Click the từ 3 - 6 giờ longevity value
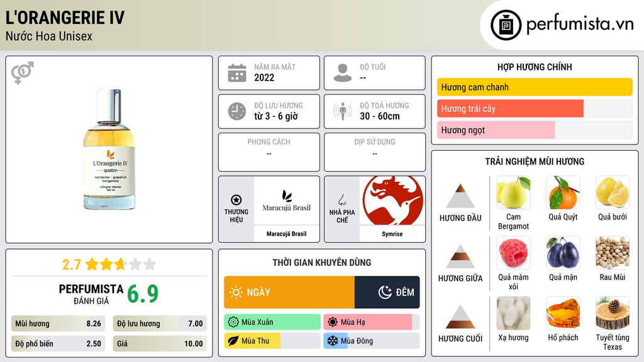This screenshot has height=362, width=644. pos(276,116)
